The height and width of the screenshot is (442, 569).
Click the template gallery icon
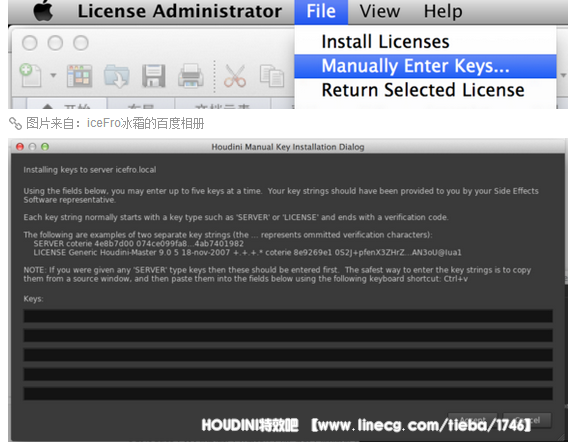click(79, 76)
